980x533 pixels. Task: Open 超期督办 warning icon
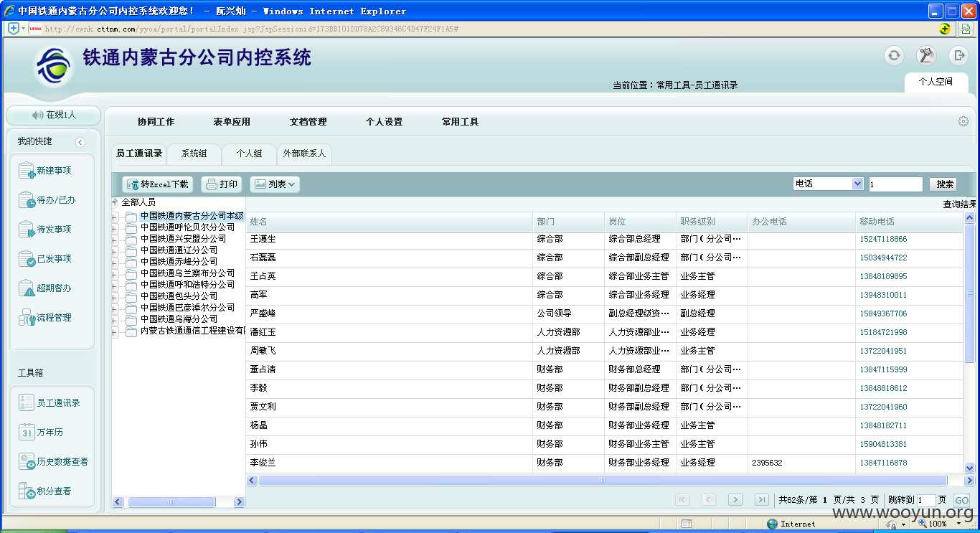pyautogui.click(x=27, y=288)
